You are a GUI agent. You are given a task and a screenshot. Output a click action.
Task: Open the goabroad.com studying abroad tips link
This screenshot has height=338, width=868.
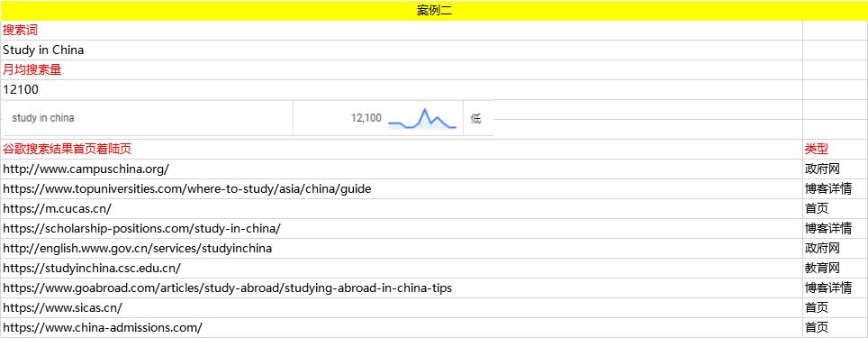pos(227,288)
